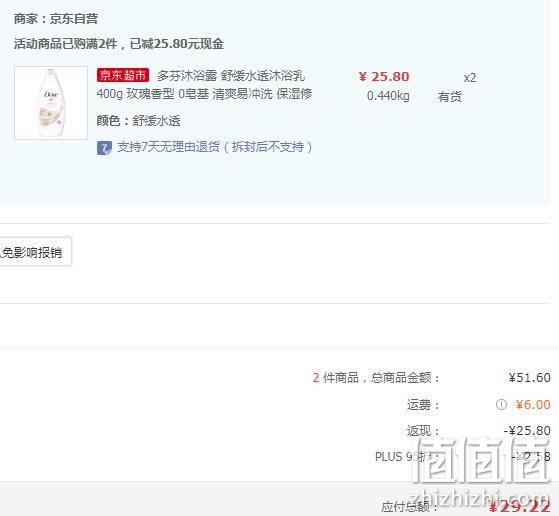Open the 多芬沐浴露 product title link

[x=231, y=76]
